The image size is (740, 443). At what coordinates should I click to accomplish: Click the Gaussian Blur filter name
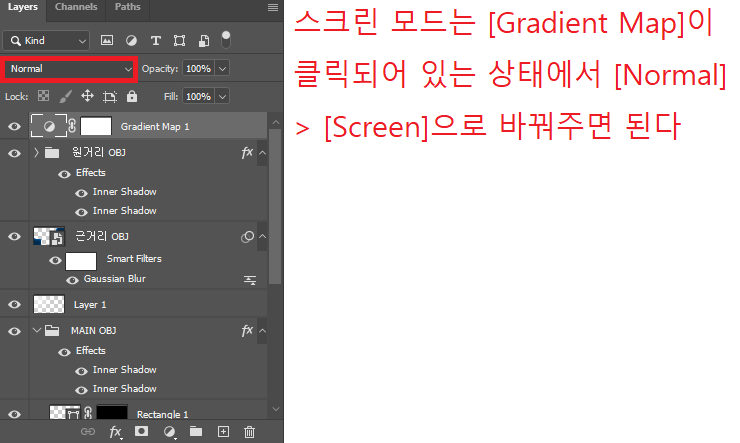click(x=115, y=279)
